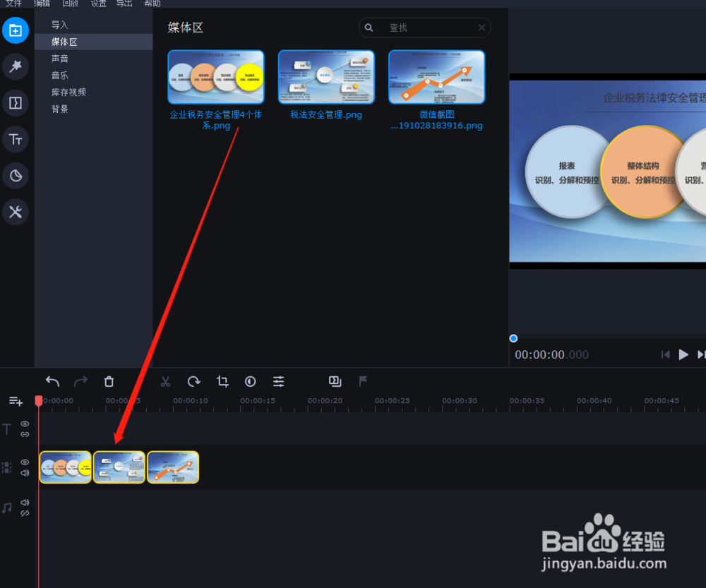Split the clip with the scissors icon
The height and width of the screenshot is (588, 706).
point(166,381)
